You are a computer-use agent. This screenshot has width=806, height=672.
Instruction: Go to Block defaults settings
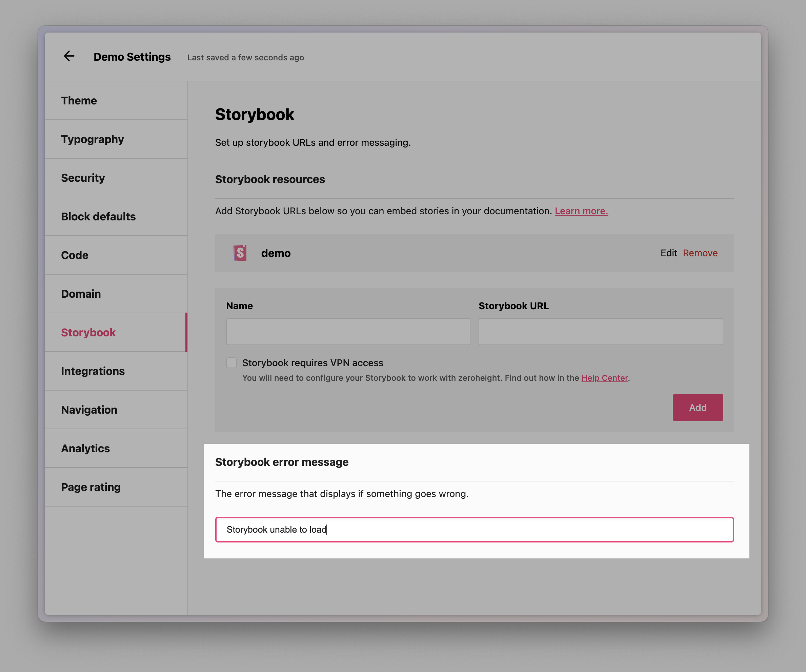pos(116,217)
